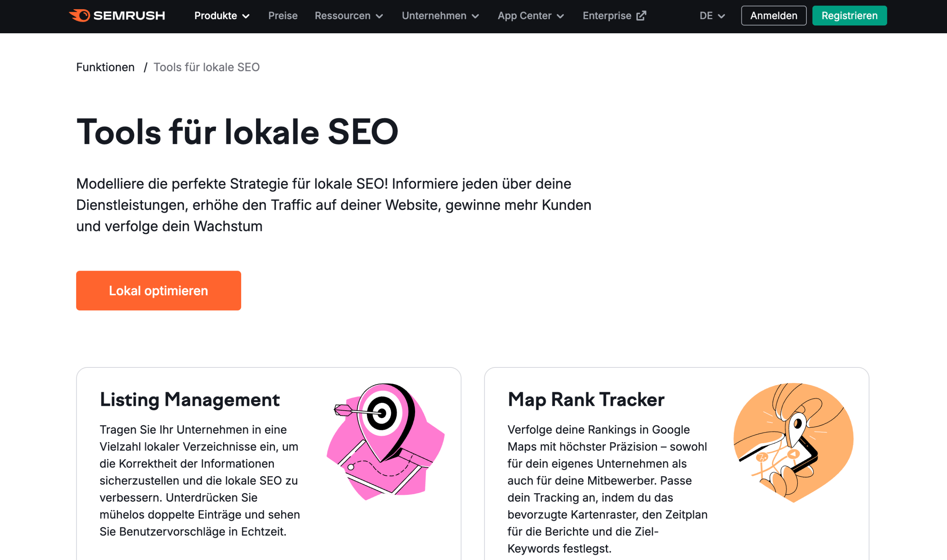This screenshot has height=560, width=947.
Task: Click the Map Rank Tracker card
Action: [676, 464]
